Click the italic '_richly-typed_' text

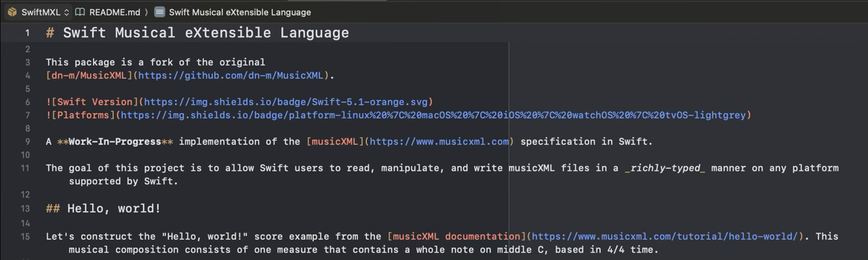tap(665, 168)
